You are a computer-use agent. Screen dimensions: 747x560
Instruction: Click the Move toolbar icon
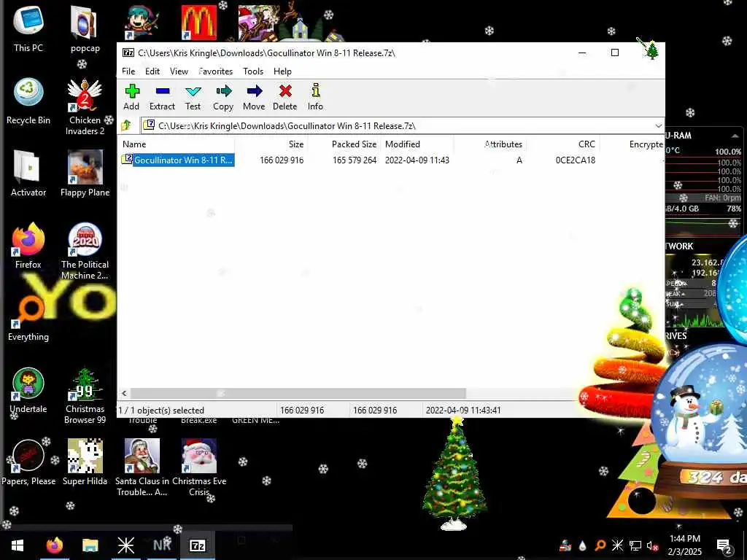(x=254, y=97)
